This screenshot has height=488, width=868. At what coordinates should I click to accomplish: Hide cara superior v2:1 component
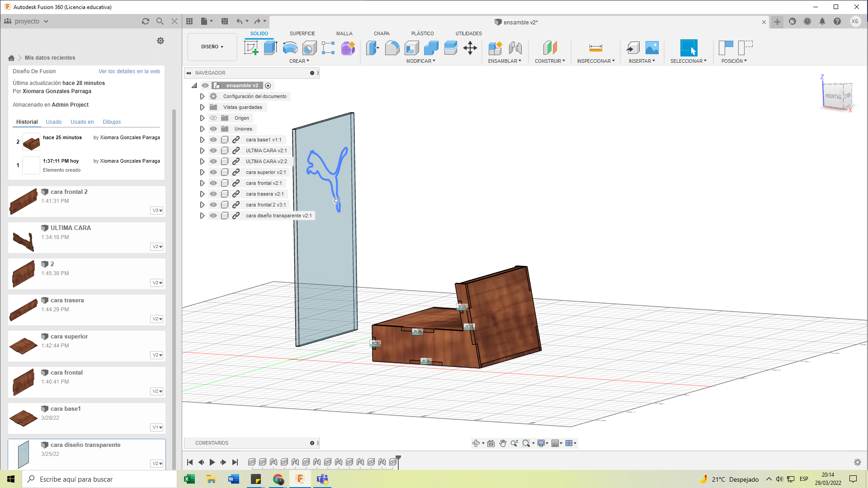point(213,172)
